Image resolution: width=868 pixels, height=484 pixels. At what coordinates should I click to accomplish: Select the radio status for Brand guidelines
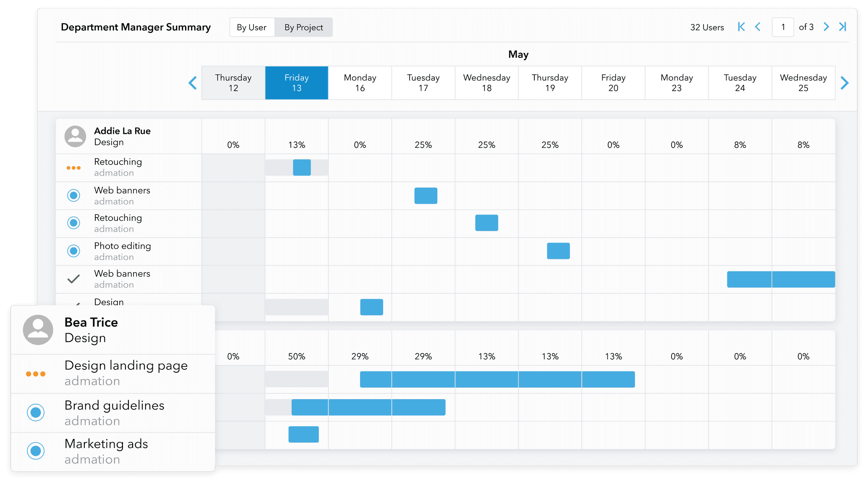pyautogui.click(x=36, y=413)
